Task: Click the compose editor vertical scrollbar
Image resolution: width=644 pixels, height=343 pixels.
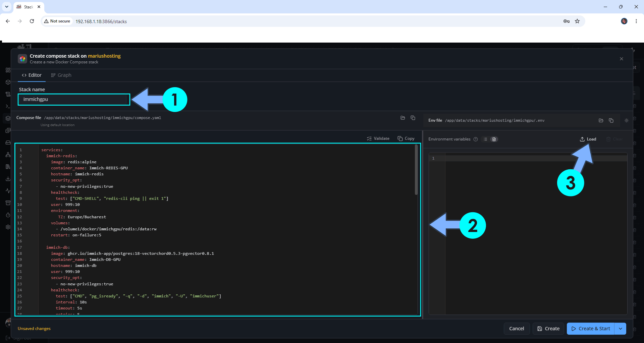Action: (416, 170)
